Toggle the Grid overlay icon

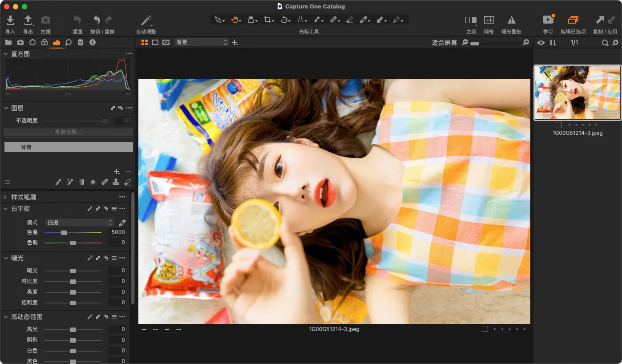coord(489,20)
